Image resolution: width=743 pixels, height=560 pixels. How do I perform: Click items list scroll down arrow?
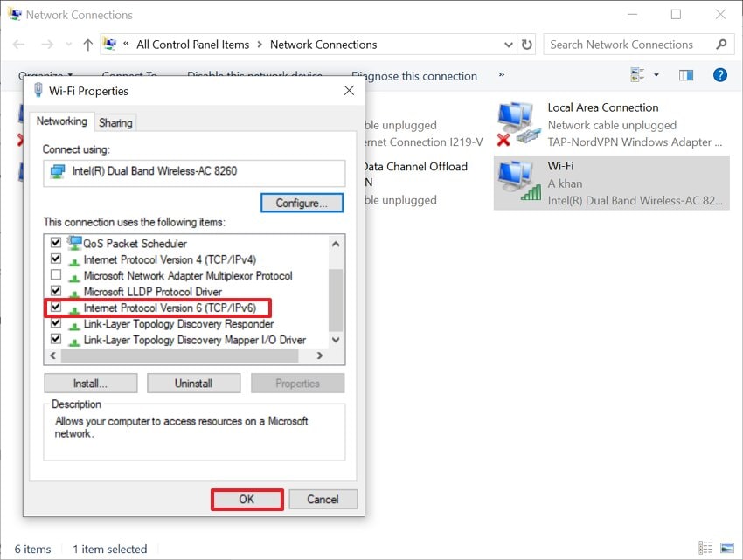point(336,340)
